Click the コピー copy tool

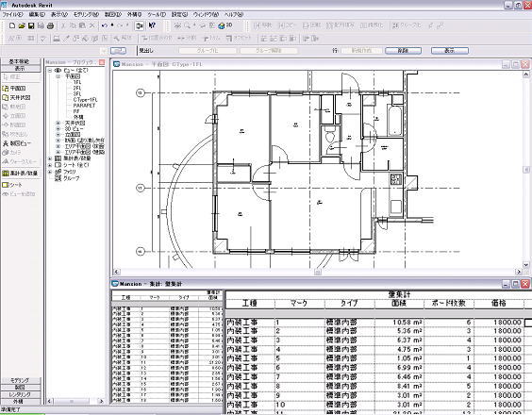pos(287,25)
